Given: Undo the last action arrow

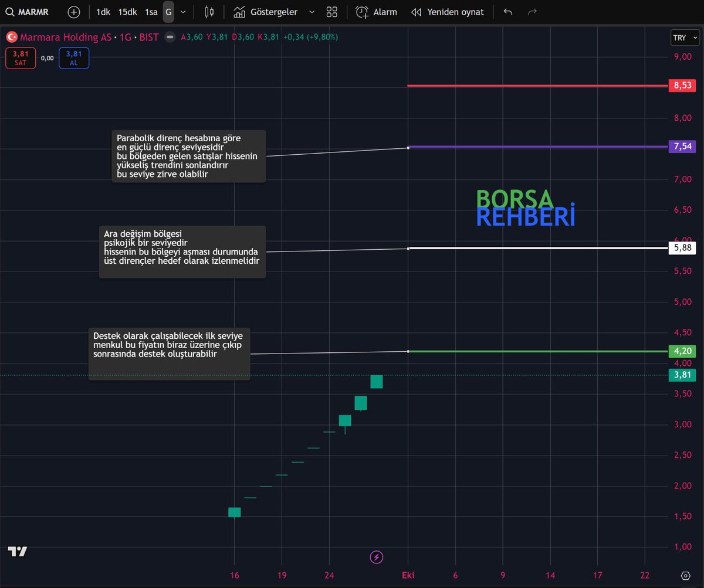Looking at the screenshot, I should pyautogui.click(x=508, y=12).
